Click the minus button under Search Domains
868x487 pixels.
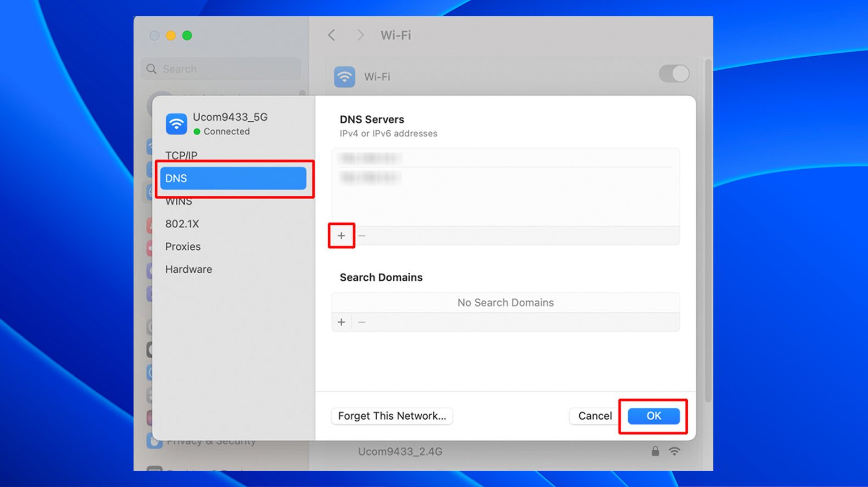click(362, 322)
